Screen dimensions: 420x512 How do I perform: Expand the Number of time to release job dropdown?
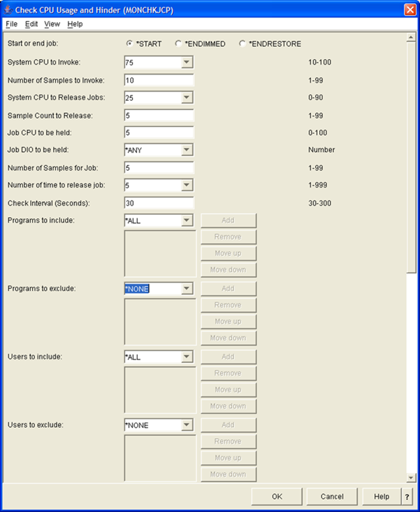[187, 185]
